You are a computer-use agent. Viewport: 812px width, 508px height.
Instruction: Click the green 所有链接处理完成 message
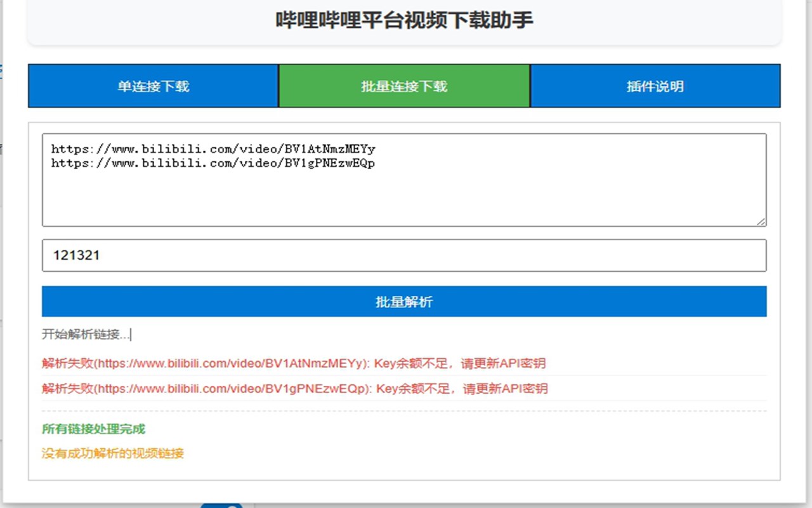click(93, 429)
